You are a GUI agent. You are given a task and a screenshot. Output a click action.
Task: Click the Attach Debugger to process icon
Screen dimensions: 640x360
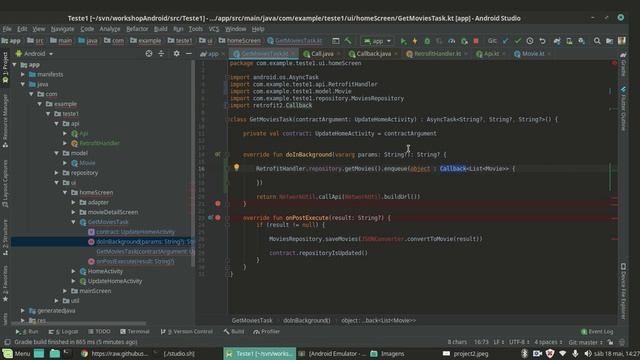(464, 41)
